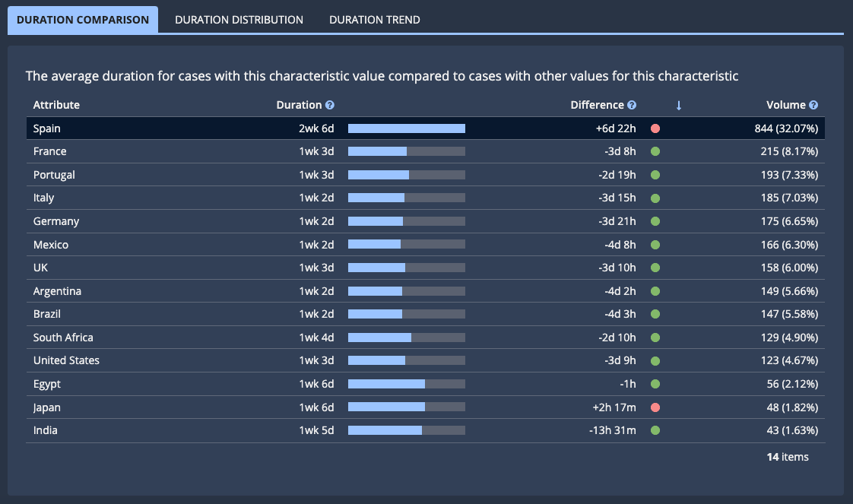Select the Egypt attribute
The image size is (853, 504).
[47, 384]
